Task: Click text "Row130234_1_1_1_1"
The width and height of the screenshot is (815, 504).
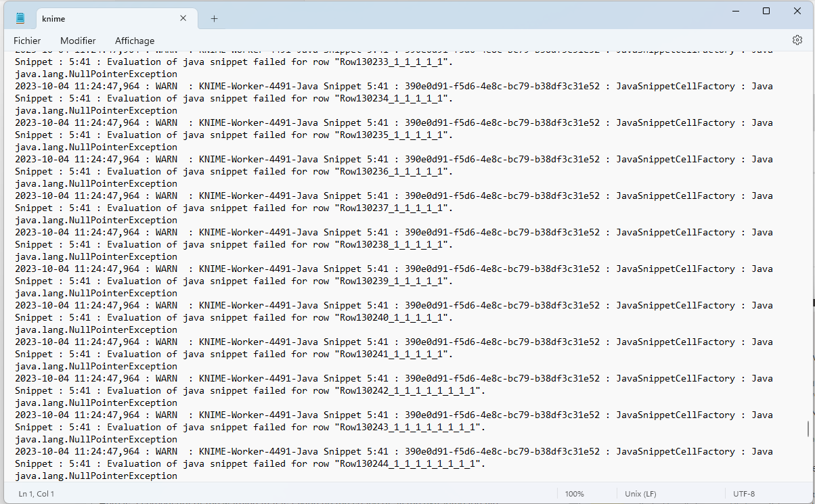Action: pos(391,98)
